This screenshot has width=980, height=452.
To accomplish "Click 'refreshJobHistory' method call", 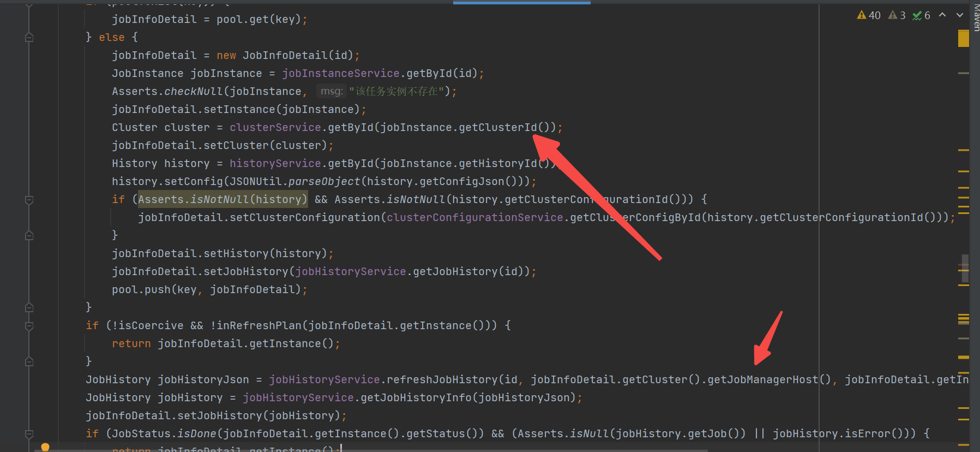I will click(442, 379).
